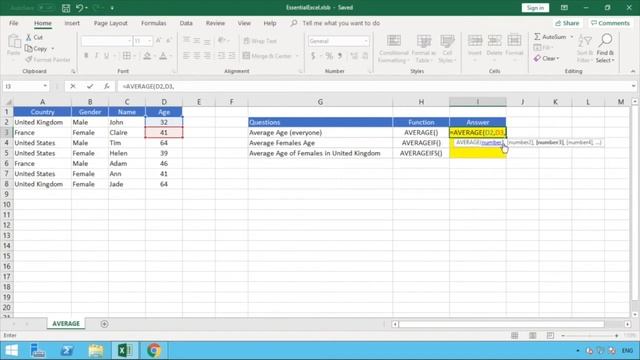This screenshot has height=360, width=640.
Task: Select the AVERAGE sheet tab
Action: [66, 323]
